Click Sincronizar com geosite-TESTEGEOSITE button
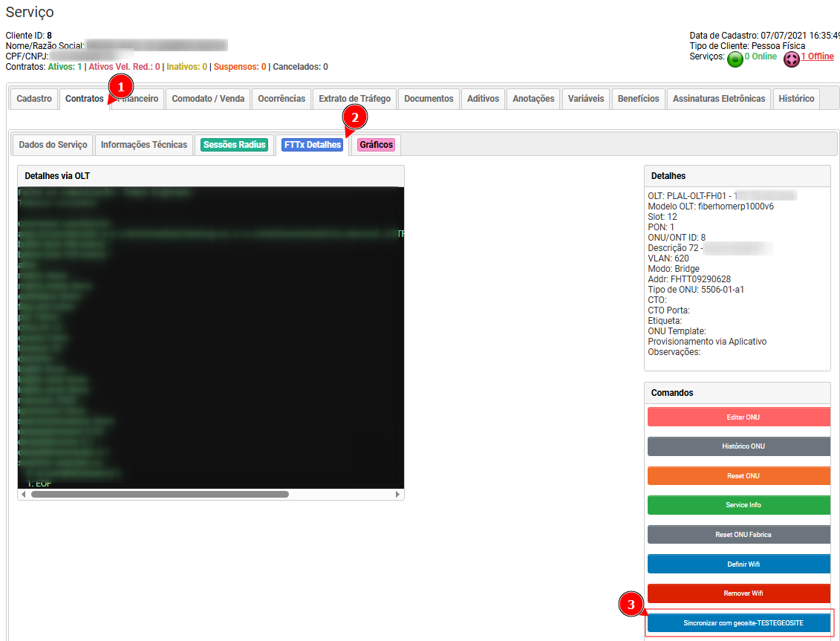The height and width of the screenshot is (641, 840). (739, 623)
